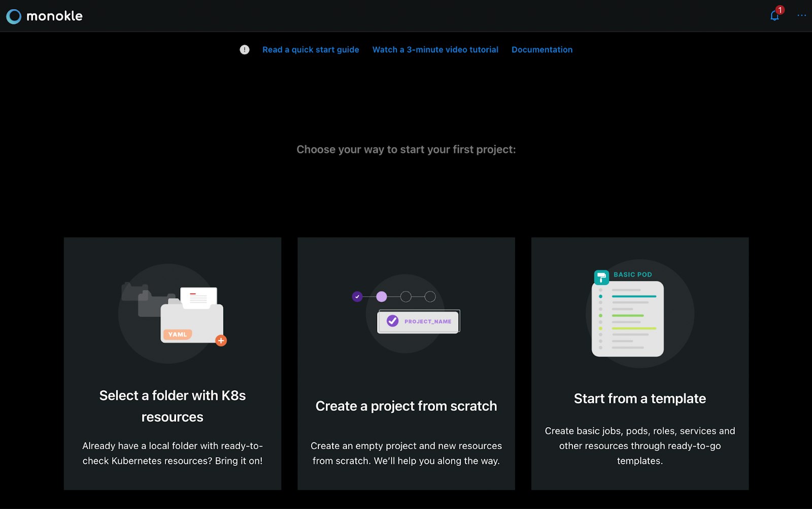Open Read a quick start guide link
This screenshot has width=812, height=509.
click(311, 50)
